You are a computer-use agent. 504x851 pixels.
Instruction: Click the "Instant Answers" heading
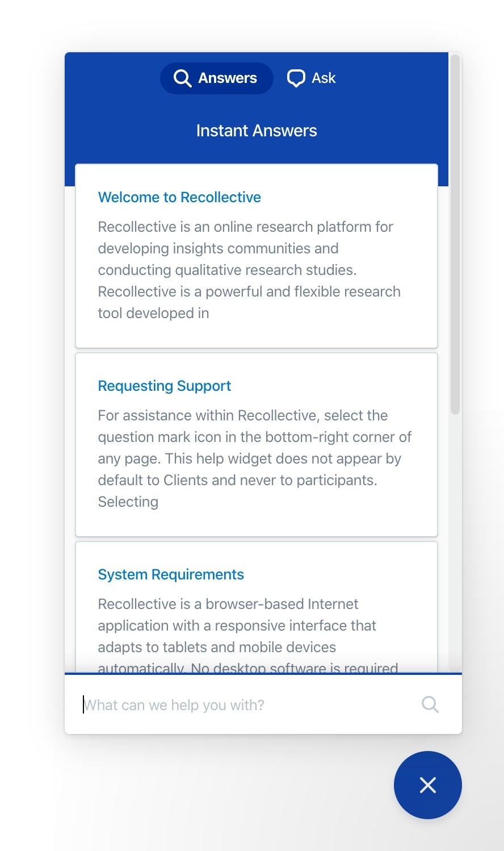(257, 131)
